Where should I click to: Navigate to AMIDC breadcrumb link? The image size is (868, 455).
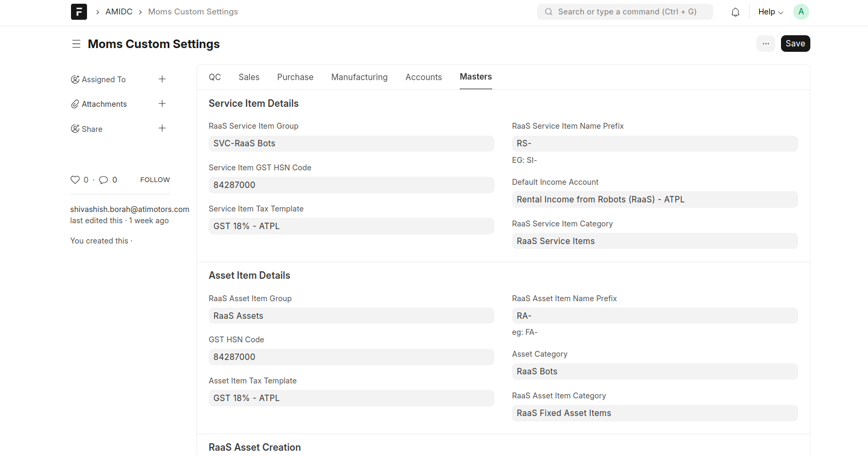click(x=119, y=12)
